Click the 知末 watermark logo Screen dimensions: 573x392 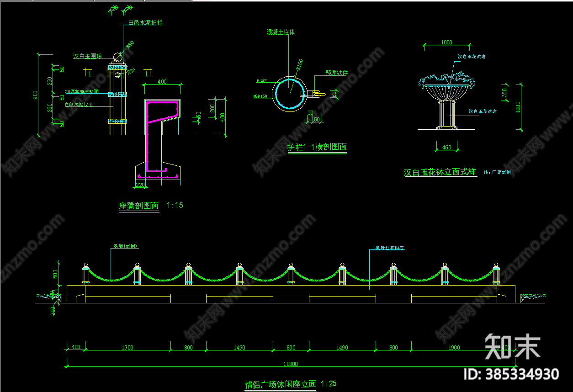point(512,346)
